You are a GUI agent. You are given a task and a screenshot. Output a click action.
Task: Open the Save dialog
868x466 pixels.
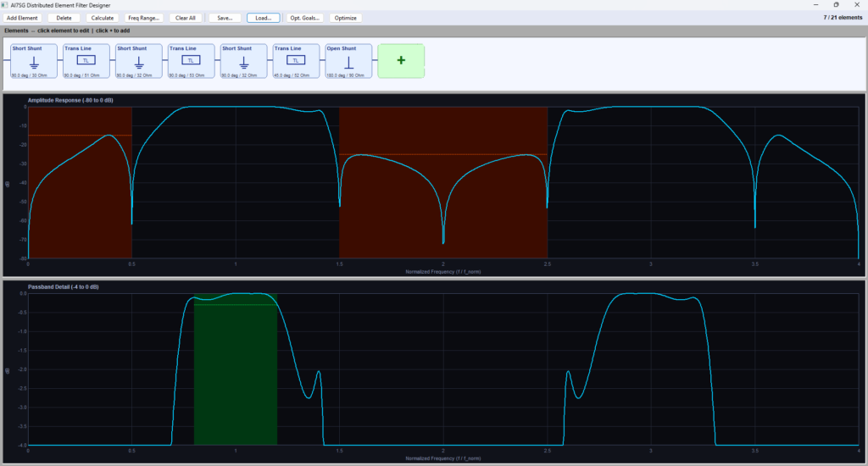coord(225,18)
